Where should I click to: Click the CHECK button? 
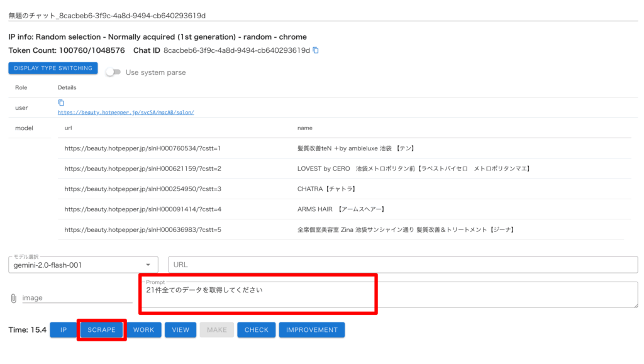(256, 330)
